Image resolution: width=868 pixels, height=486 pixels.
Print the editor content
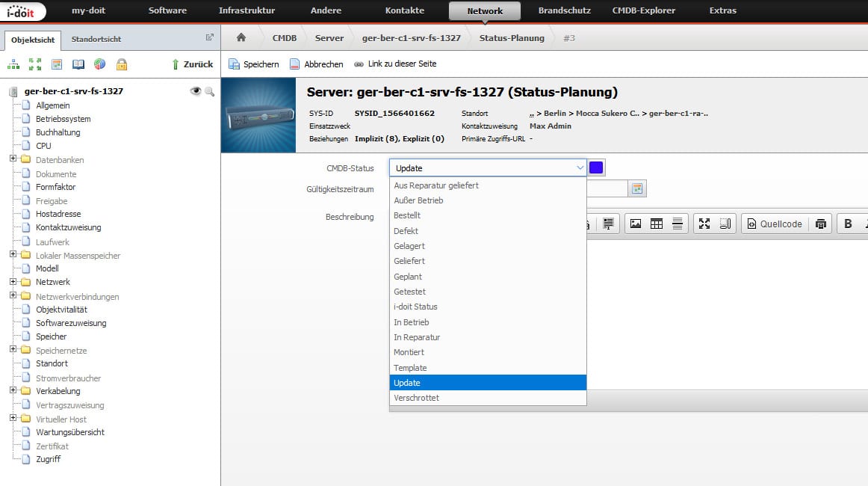coord(821,224)
